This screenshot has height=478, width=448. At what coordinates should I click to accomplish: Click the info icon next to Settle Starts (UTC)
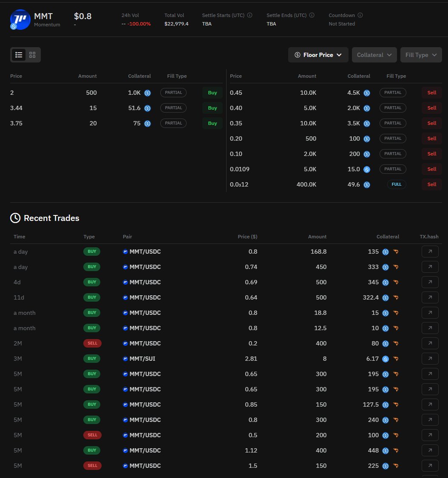250,15
